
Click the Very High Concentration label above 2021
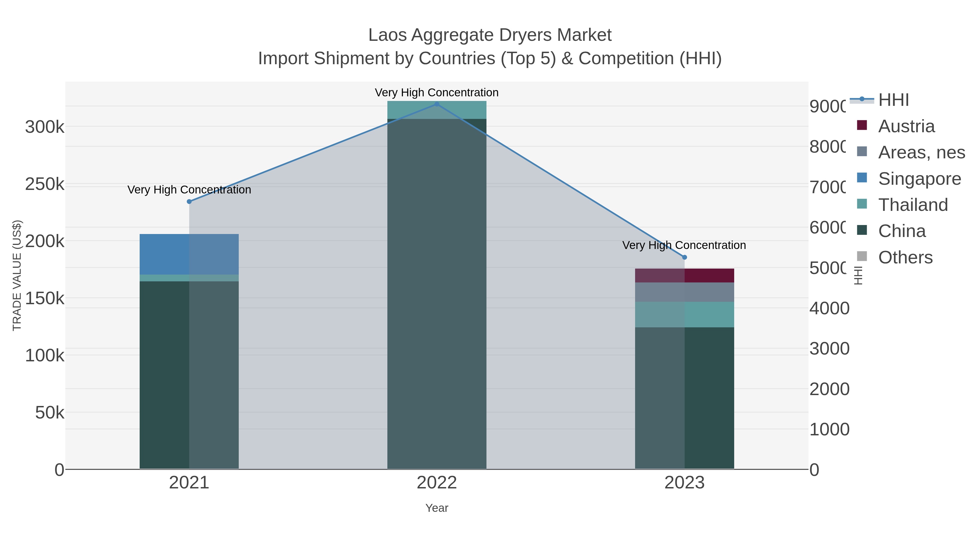click(x=189, y=189)
